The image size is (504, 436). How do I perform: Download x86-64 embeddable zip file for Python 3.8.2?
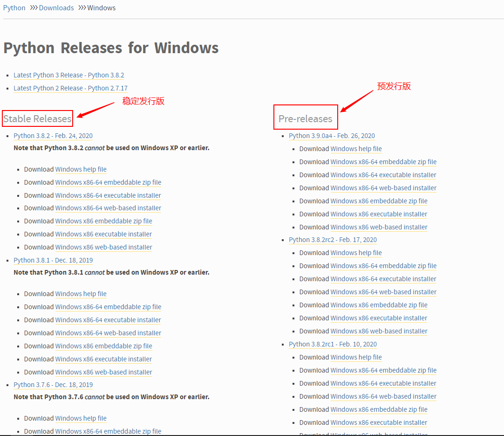(x=108, y=182)
